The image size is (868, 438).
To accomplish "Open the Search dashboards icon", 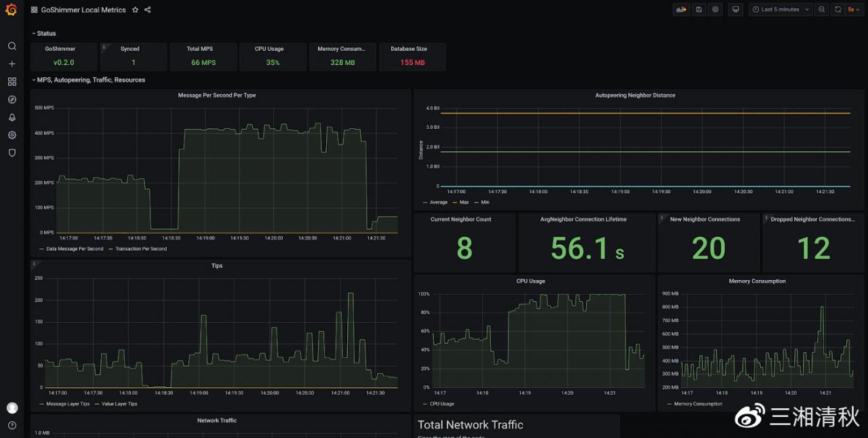I will [12, 46].
